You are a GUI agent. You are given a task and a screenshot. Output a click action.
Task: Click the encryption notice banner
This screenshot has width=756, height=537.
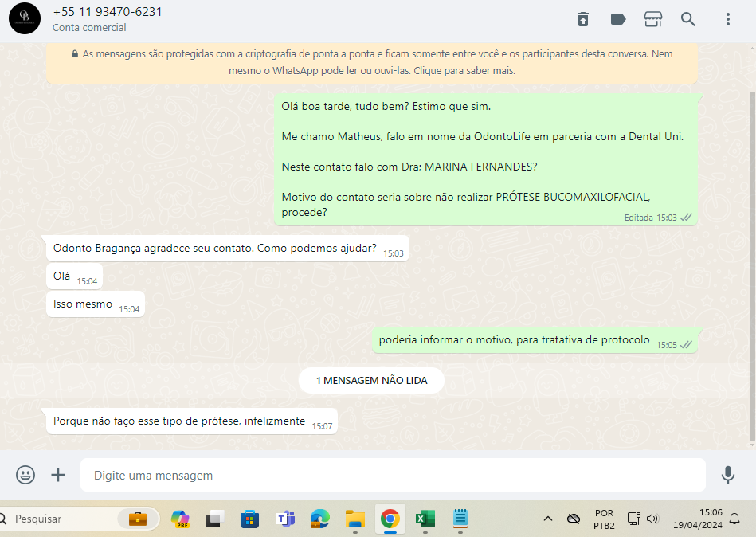(372, 62)
